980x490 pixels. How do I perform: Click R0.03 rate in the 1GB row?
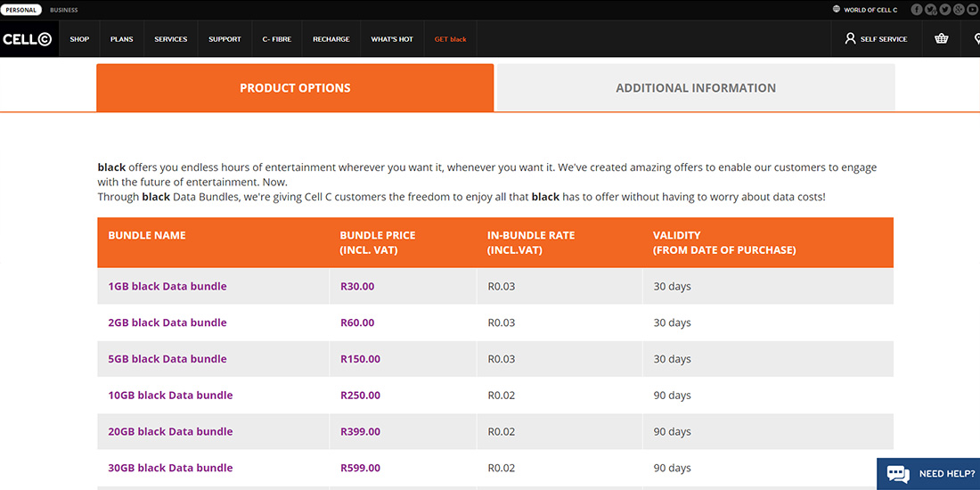(502, 286)
